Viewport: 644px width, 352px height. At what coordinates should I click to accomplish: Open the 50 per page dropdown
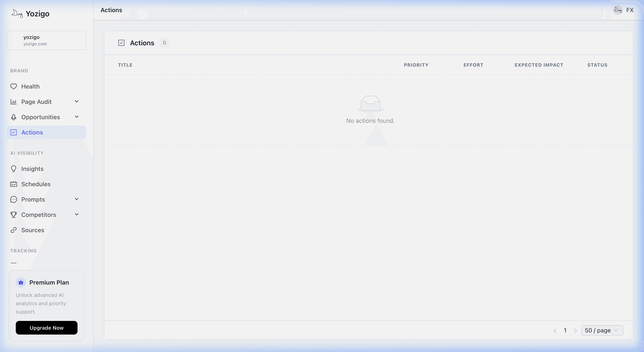click(x=602, y=330)
